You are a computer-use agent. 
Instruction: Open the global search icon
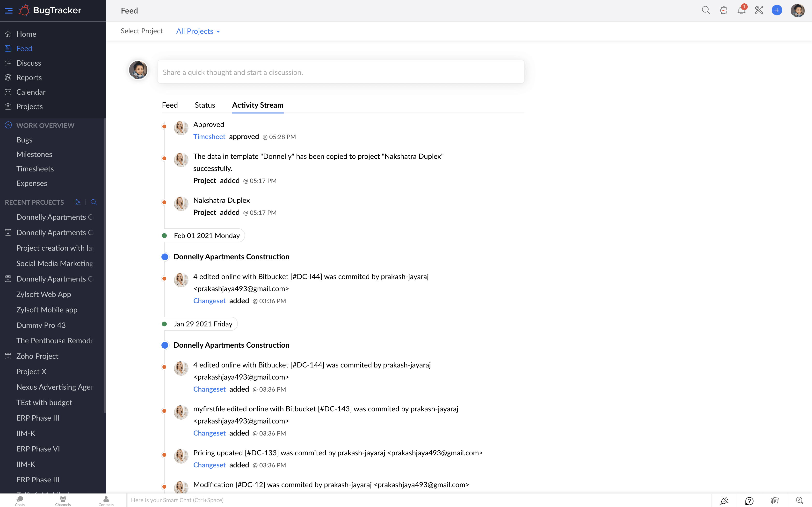click(x=706, y=10)
